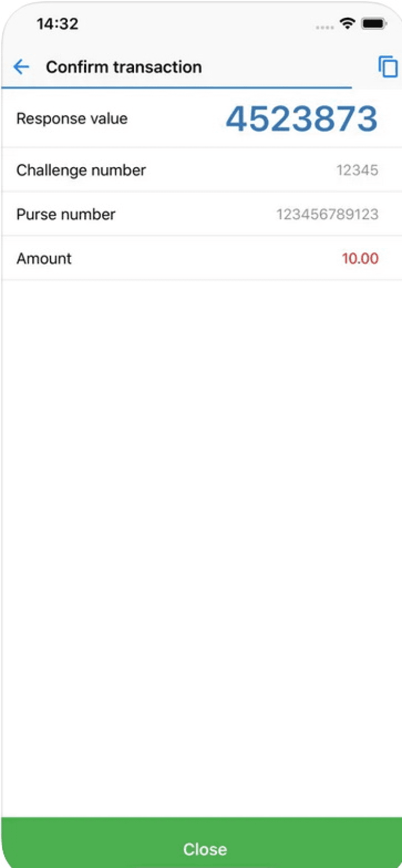The image size is (402, 868).
Task: Tap the 14:32 clock in status bar
Action: 57,24
